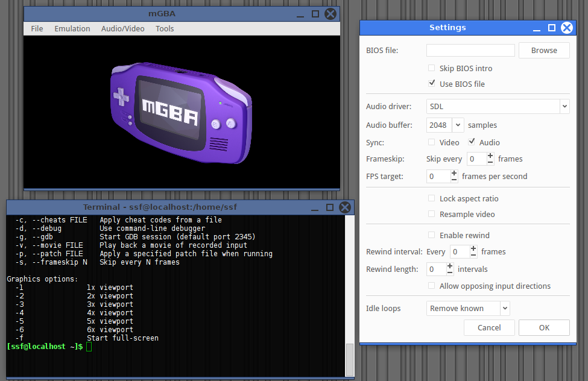Click 'Start full-screen' text in Terminal
This screenshot has width=588, height=381.
(122, 338)
